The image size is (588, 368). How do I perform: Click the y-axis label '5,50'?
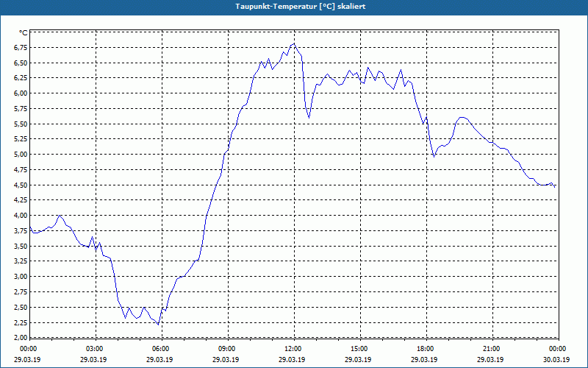21,124
